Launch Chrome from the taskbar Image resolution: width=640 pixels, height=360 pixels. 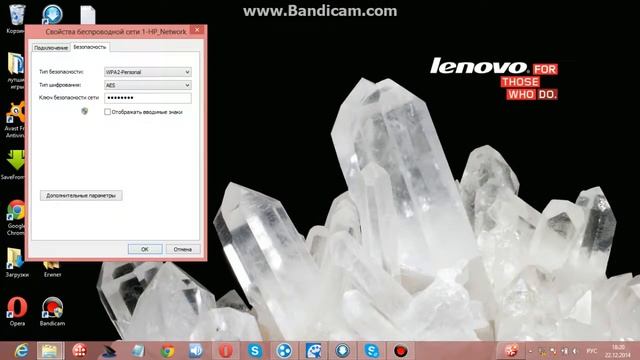167,351
